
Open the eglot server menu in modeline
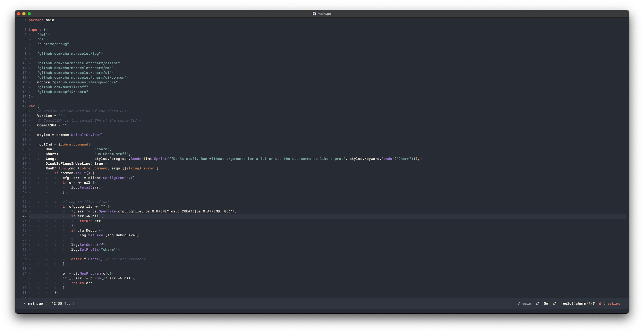[568, 303]
